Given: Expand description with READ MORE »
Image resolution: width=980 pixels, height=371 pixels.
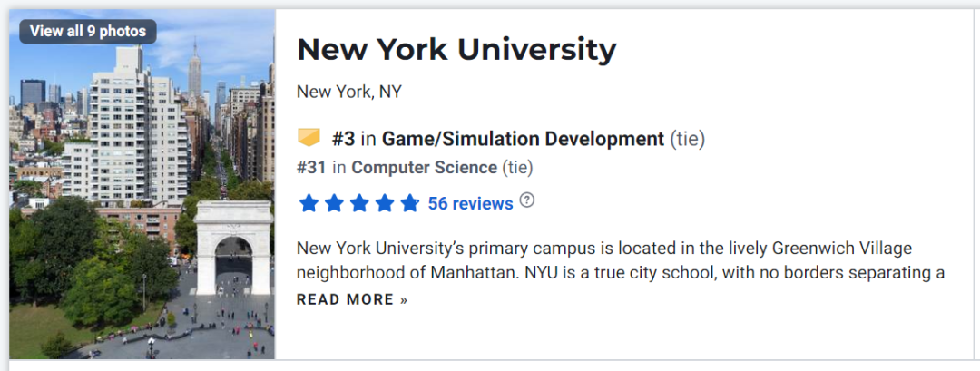Looking at the screenshot, I should 352,300.
